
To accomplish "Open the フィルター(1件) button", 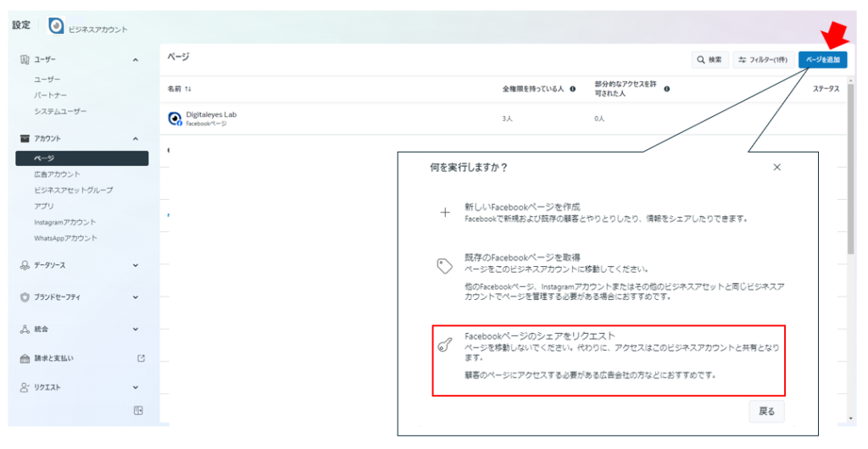I will click(764, 59).
